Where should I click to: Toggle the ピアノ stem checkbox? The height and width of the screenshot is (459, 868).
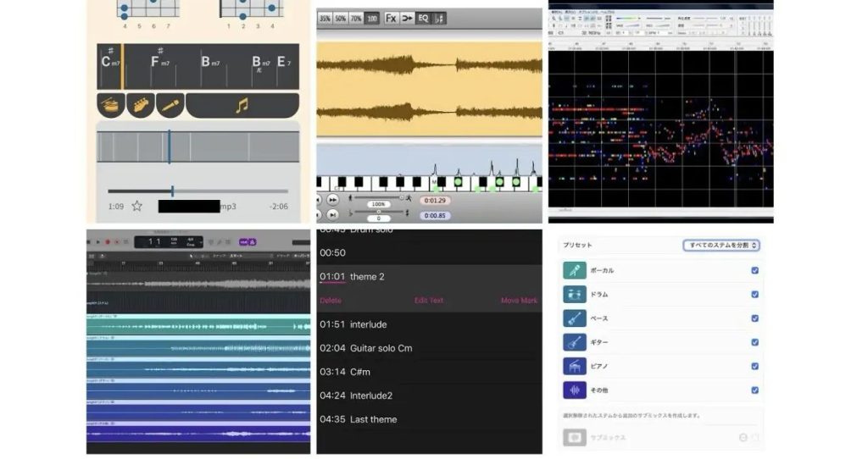pos(754,367)
